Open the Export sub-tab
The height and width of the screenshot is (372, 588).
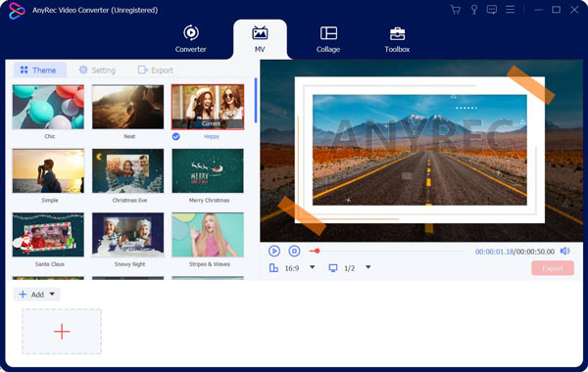click(155, 70)
